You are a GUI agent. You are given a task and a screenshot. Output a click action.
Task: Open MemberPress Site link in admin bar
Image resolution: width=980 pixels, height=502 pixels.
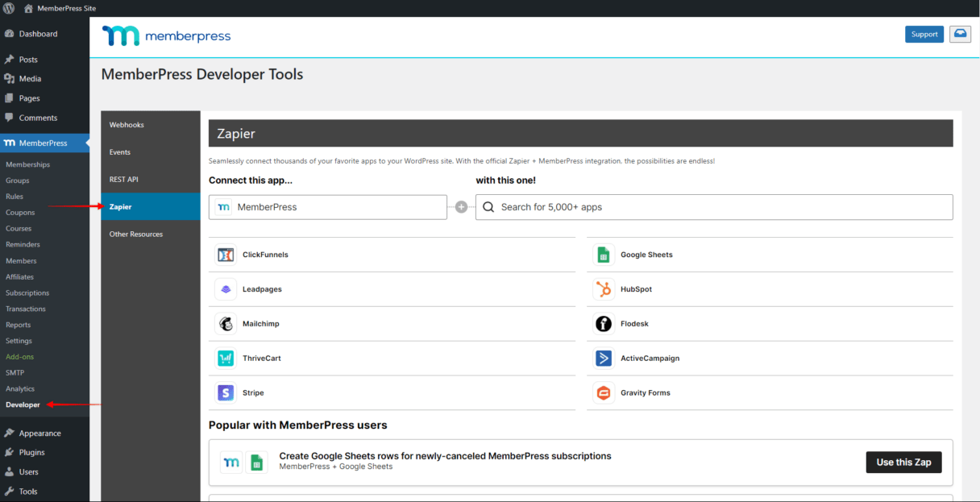(66, 8)
